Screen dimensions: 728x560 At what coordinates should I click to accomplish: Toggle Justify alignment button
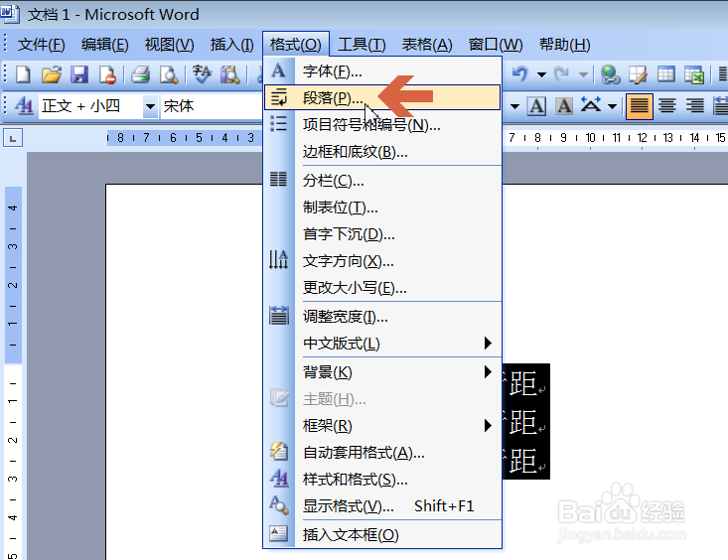(640, 106)
